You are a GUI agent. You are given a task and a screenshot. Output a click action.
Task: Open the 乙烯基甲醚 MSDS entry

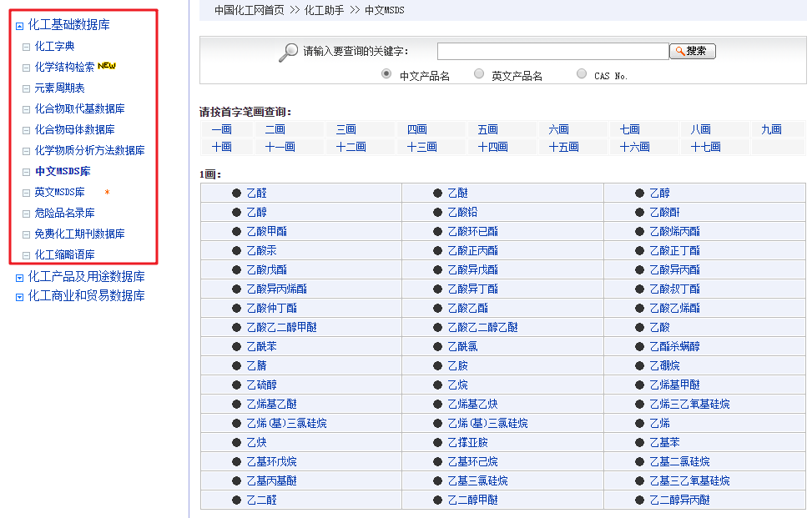tap(675, 385)
